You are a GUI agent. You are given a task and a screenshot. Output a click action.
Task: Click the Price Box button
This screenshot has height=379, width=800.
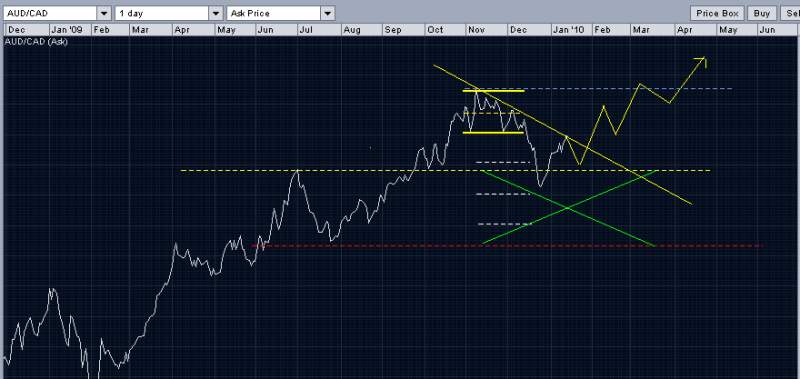(x=717, y=13)
